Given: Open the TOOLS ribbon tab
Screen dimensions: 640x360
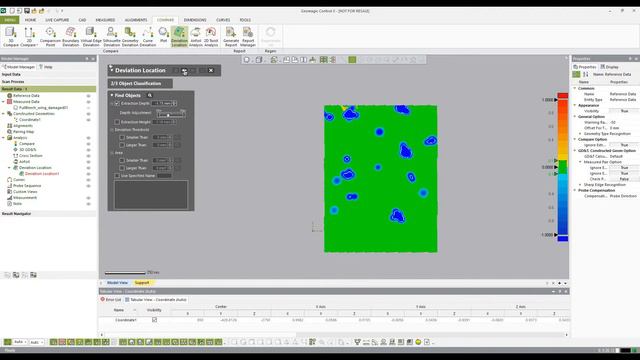Looking at the screenshot, I should click(245, 20).
